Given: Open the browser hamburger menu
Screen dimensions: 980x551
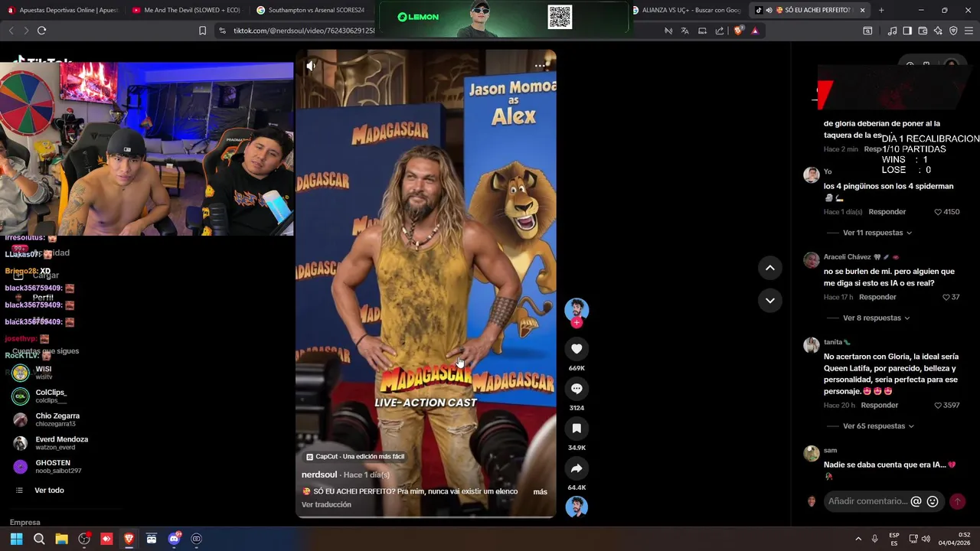Looking at the screenshot, I should click(969, 31).
